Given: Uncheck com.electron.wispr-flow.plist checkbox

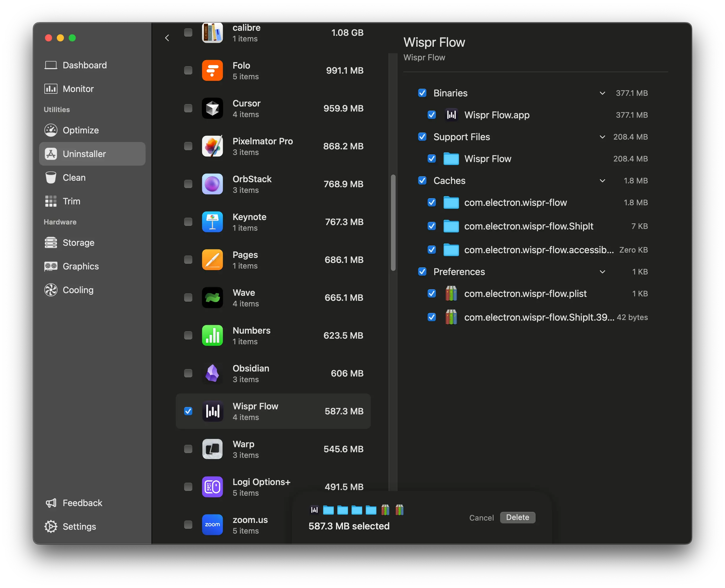Looking at the screenshot, I should (x=432, y=294).
